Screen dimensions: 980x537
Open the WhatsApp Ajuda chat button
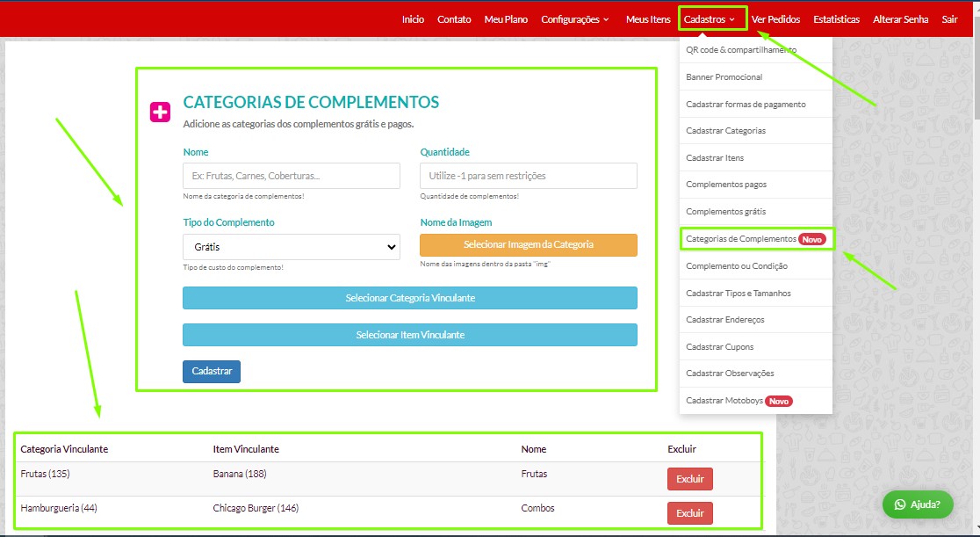(x=918, y=504)
